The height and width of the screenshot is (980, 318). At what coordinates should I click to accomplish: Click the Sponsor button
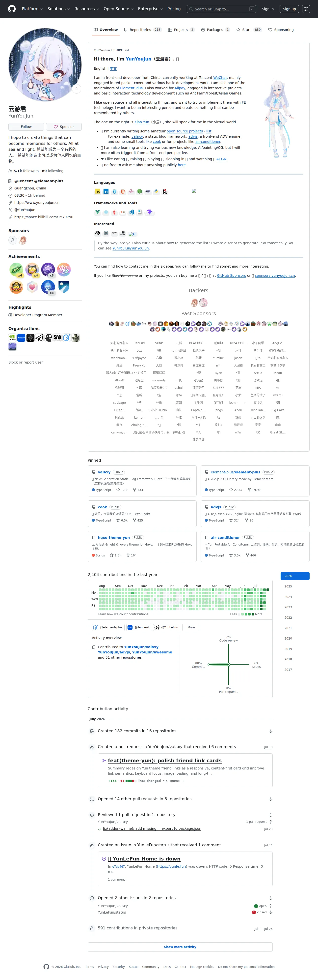pos(64,127)
